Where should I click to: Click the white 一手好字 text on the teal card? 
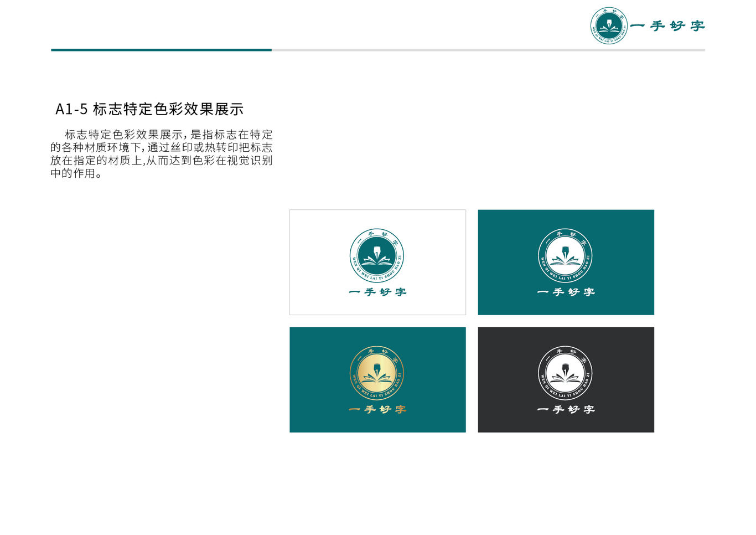click(x=566, y=292)
